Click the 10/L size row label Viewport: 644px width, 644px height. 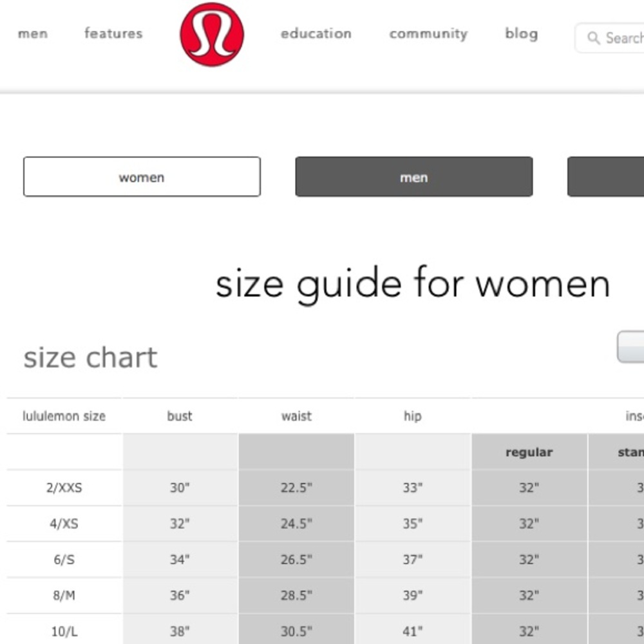[64, 632]
